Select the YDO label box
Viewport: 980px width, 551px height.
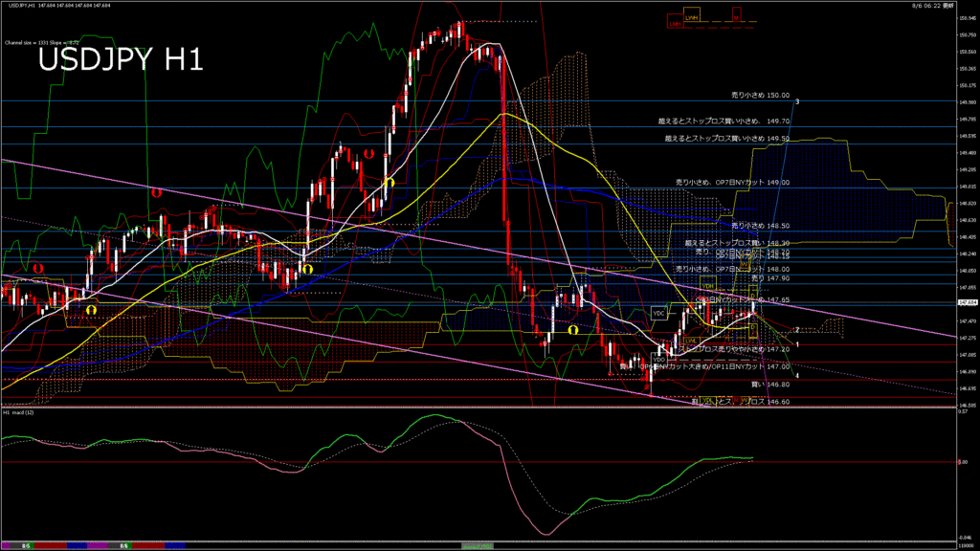pos(658,359)
